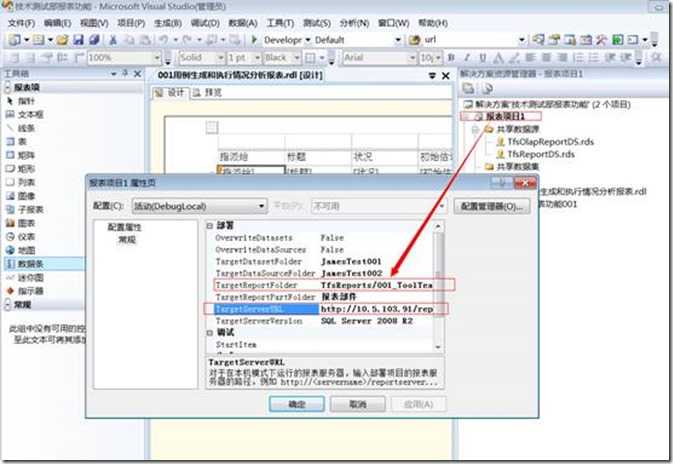Open the 视图(V) menu

click(x=94, y=23)
